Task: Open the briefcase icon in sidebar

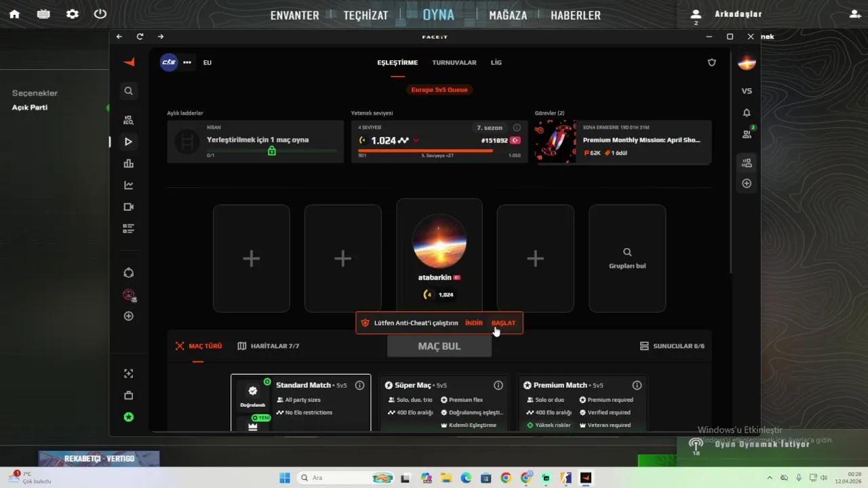Action: (x=129, y=395)
